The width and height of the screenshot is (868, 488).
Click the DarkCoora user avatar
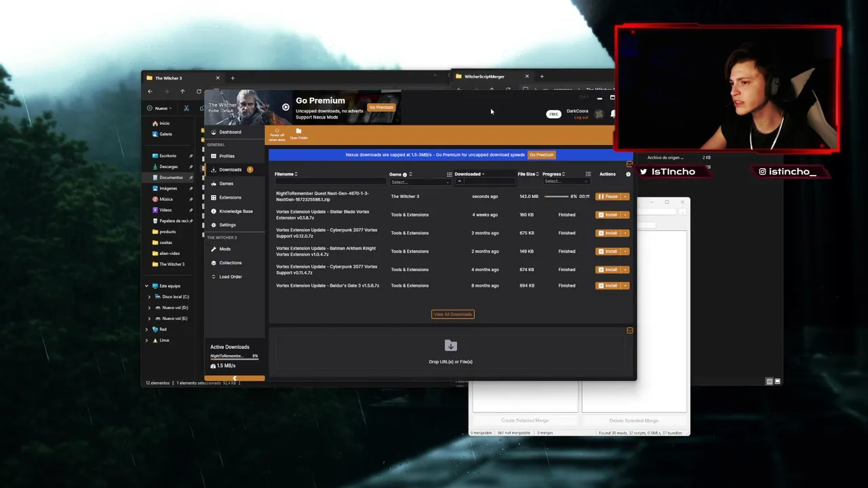599,114
